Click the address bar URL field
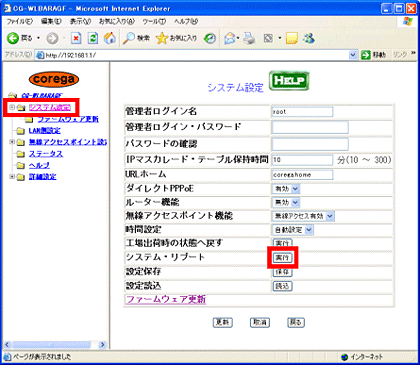 point(196,55)
